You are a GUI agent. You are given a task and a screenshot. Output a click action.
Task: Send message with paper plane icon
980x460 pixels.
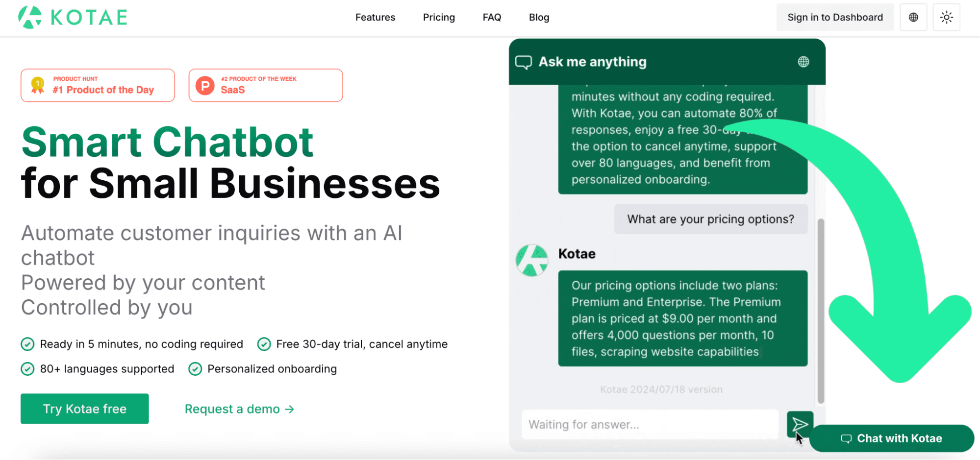coord(800,424)
